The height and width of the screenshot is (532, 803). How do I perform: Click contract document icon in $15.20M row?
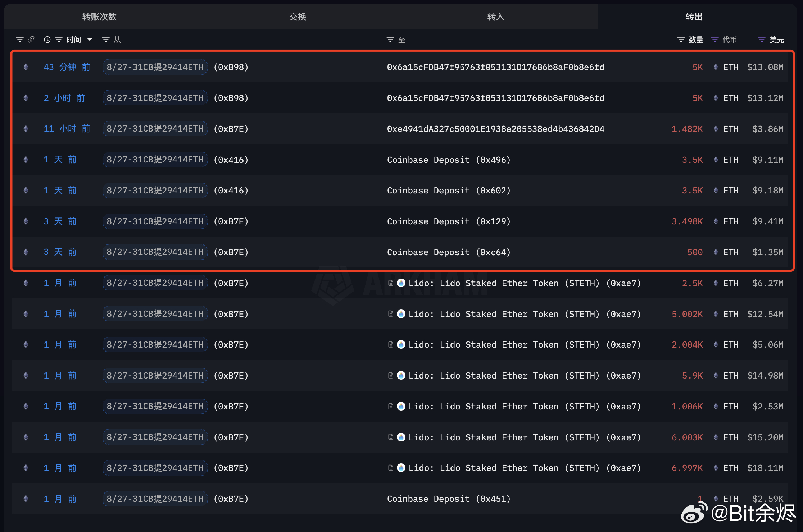[391, 437]
